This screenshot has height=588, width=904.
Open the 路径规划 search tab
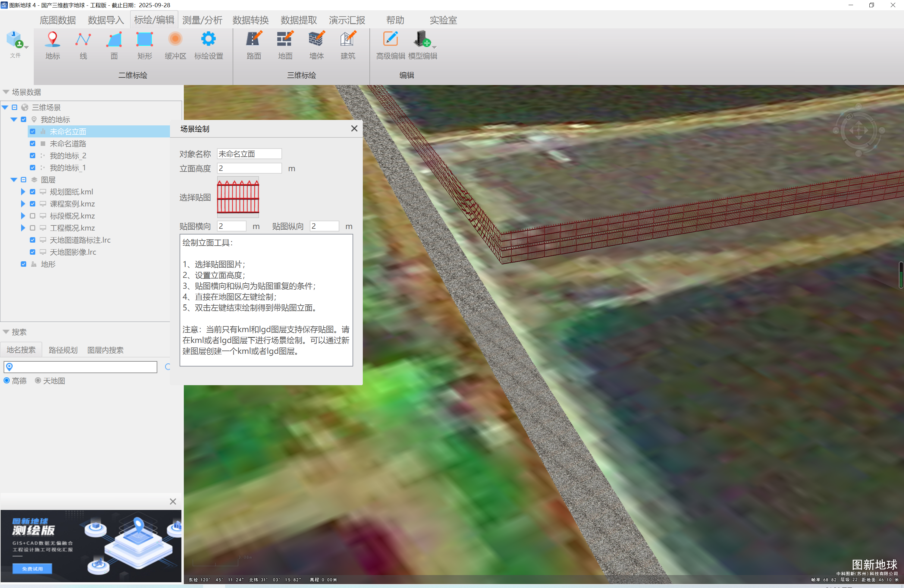(63, 350)
